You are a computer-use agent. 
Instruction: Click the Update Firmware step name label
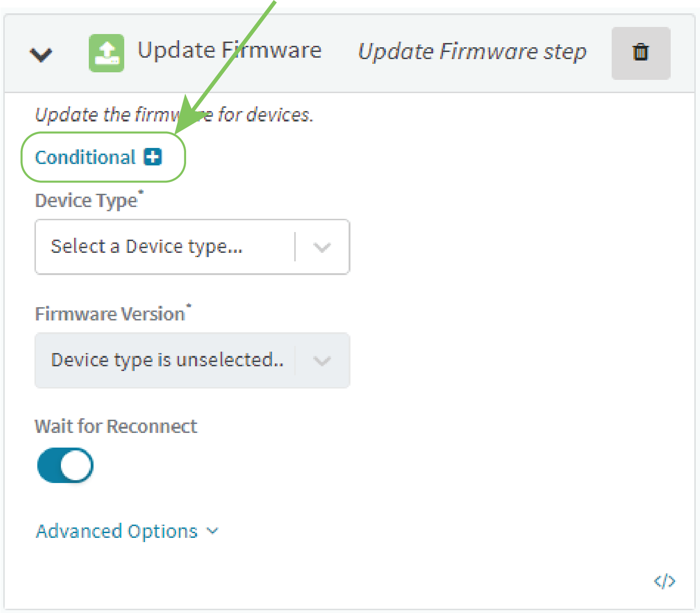pos(472,52)
